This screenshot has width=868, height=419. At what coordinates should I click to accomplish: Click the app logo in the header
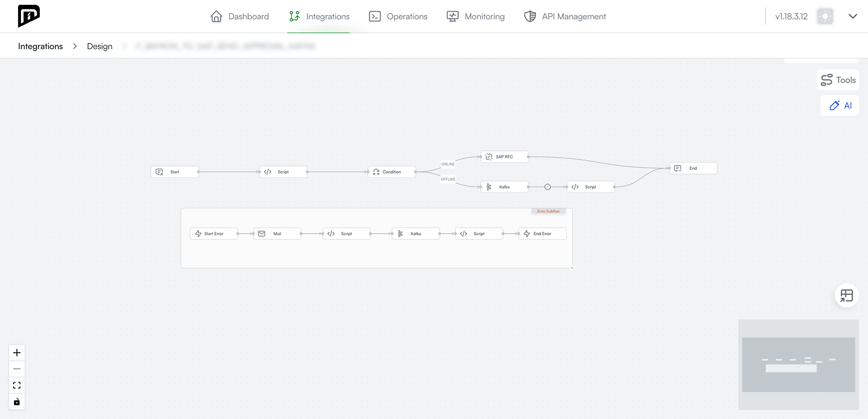tap(29, 16)
